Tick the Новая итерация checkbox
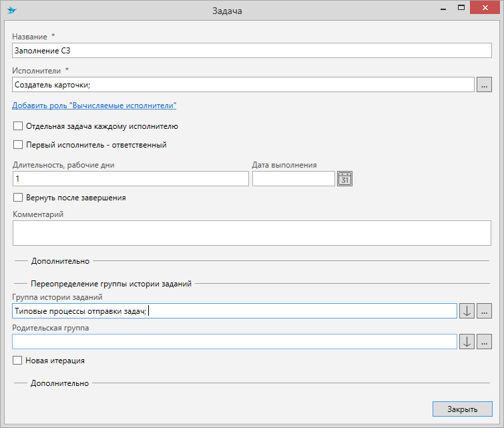The width and height of the screenshot is (504, 428). tap(17, 361)
